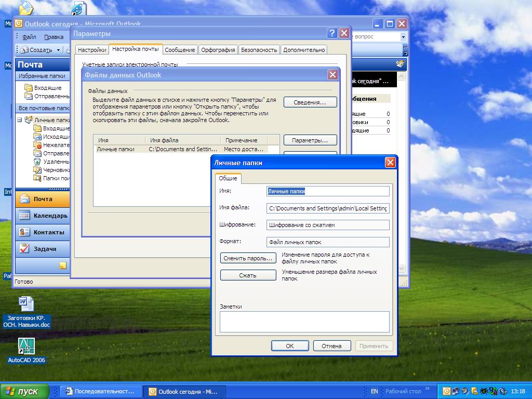Close the Личные папки dialog
The height and width of the screenshot is (399, 532).
390,163
